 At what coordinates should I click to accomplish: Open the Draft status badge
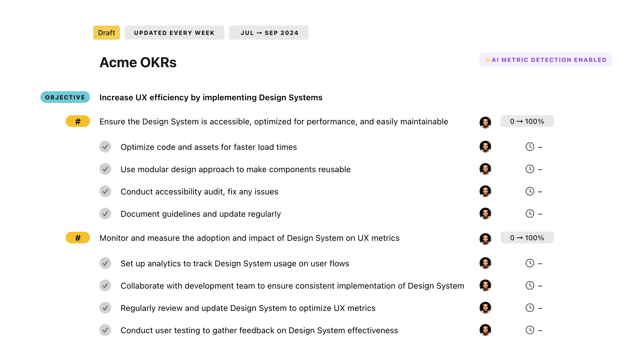106,33
